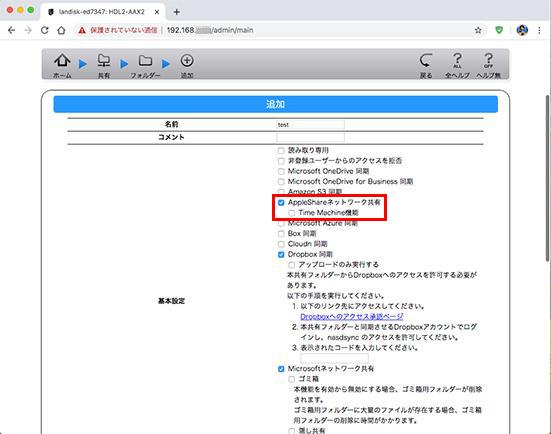This screenshot has width=551, height=434.
Task: Bookmark this page with the star
Action: point(478,30)
